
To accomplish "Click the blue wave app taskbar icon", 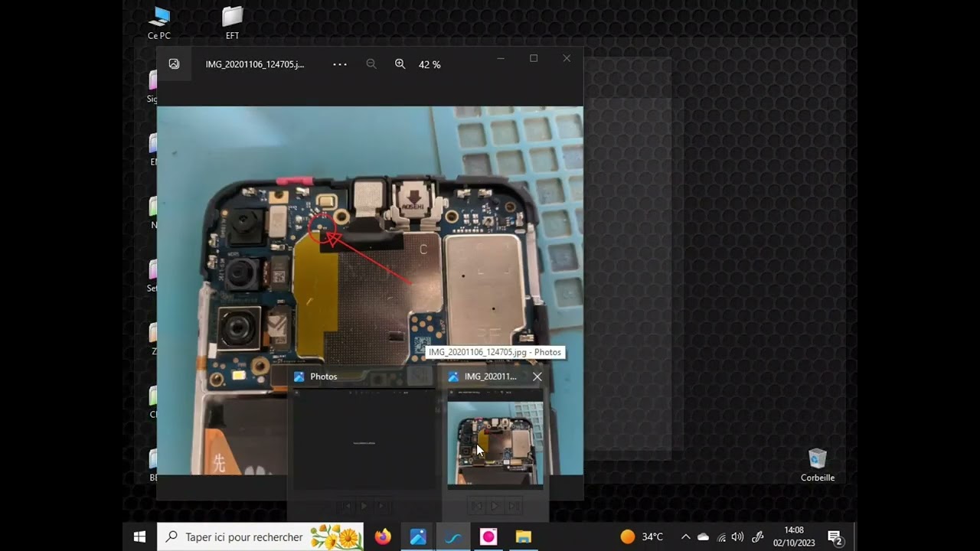I will [453, 537].
